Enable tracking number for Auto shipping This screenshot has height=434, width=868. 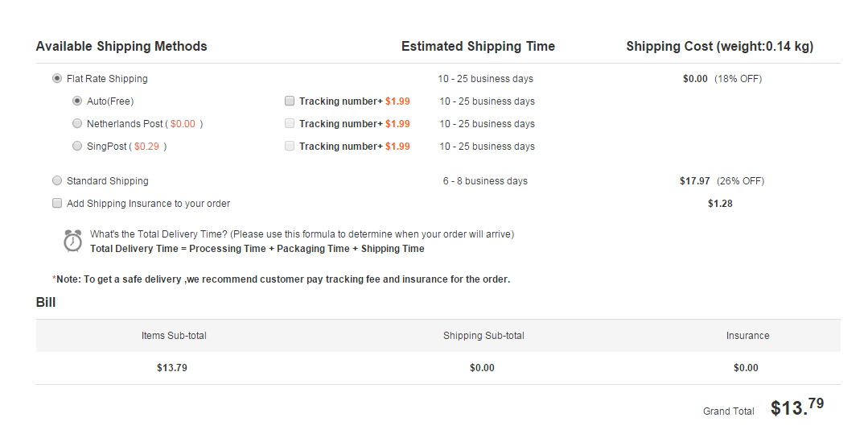[290, 101]
